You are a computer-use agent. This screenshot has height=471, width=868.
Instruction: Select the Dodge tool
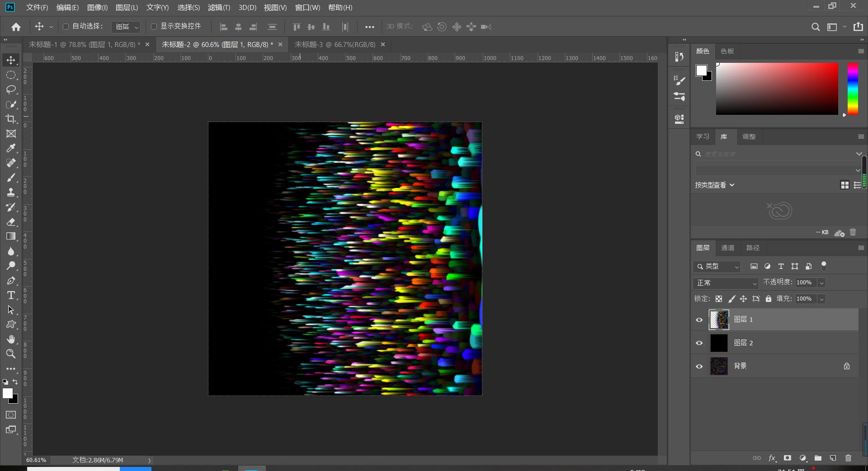tap(11, 266)
